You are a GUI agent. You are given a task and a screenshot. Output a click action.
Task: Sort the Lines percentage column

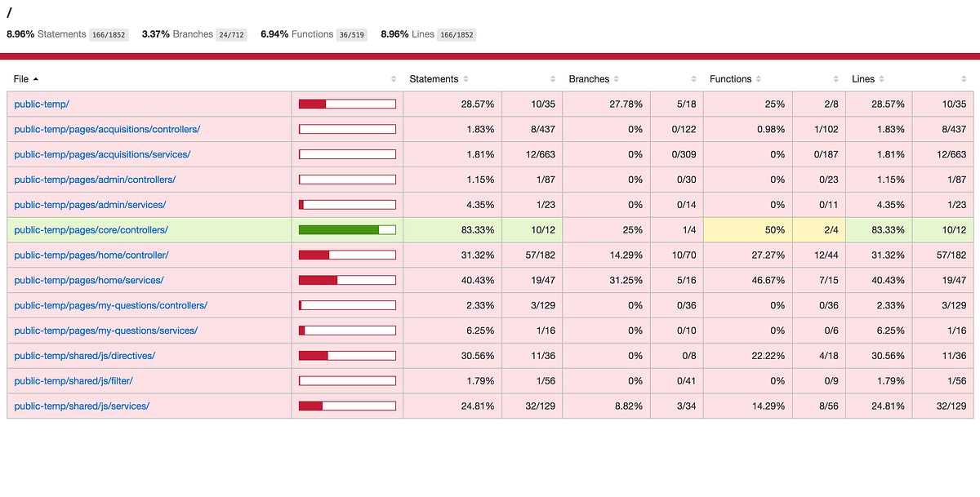click(882, 78)
